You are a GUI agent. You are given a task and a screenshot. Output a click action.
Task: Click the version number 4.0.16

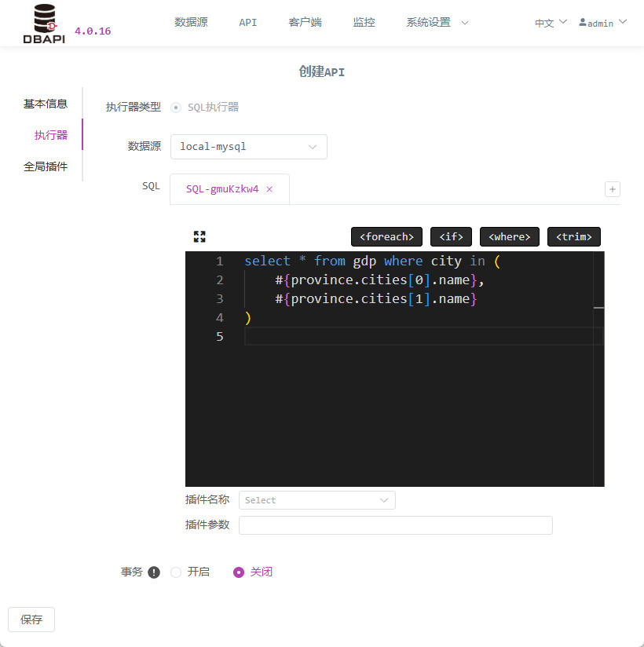(93, 31)
